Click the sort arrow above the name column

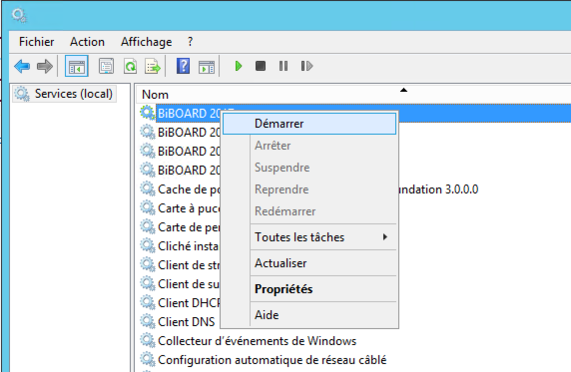click(x=403, y=90)
